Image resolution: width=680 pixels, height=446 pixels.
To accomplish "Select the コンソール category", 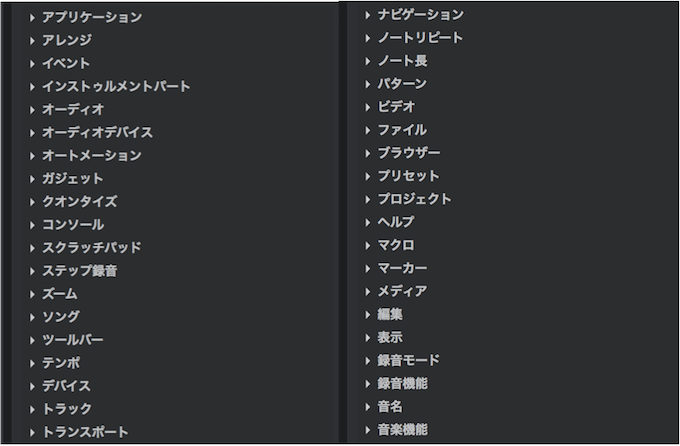I will (x=73, y=225).
